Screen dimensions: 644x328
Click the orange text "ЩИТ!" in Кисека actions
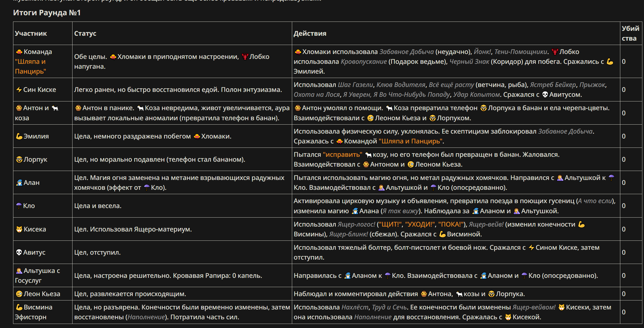[390, 224]
